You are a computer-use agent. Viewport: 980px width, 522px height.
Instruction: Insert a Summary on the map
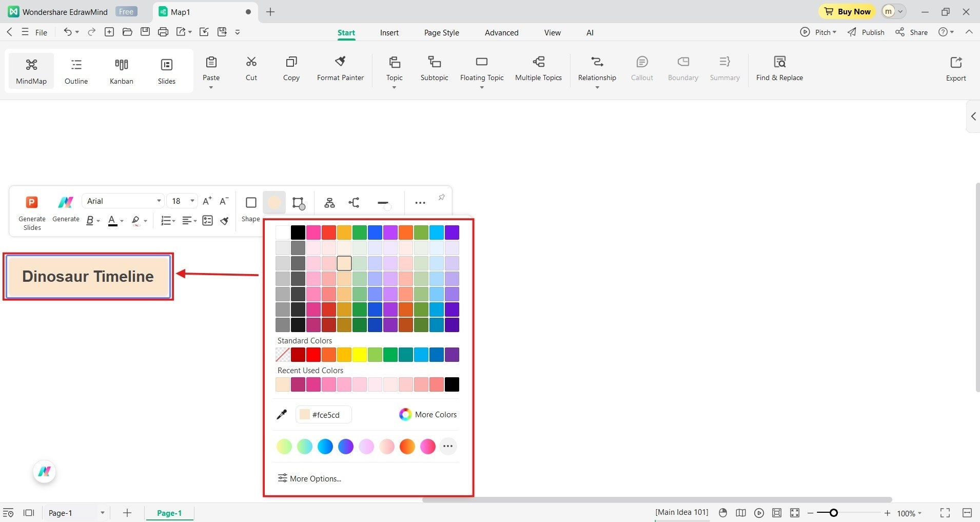pyautogui.click(x=724, y=69)
